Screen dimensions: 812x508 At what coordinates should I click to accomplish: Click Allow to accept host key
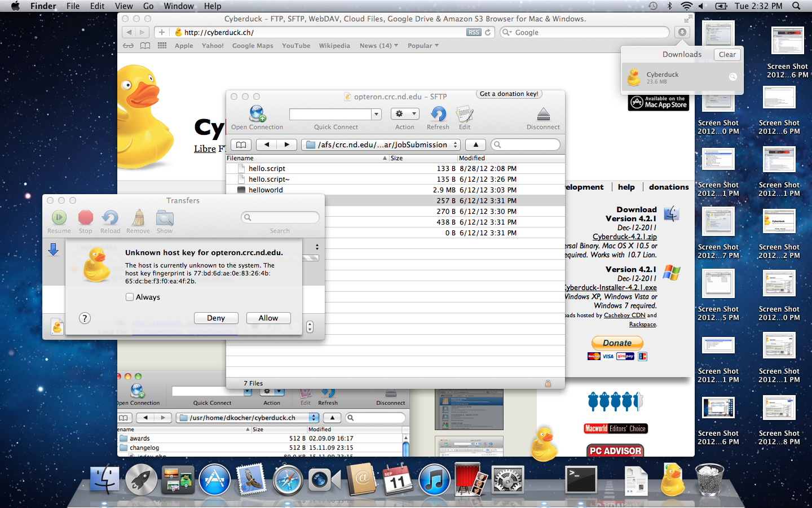click(x=268, y=318)
